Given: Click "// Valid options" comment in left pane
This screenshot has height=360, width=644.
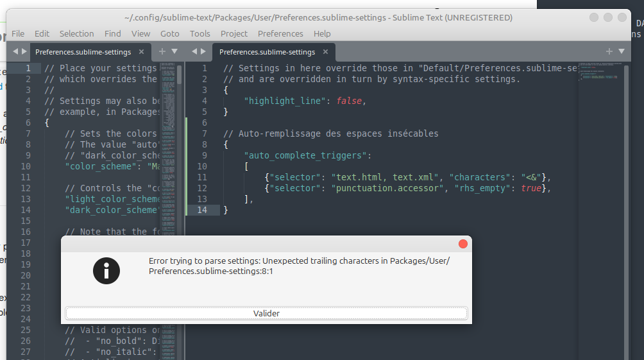Looking at the screenshot, I should tap(112, 330).
